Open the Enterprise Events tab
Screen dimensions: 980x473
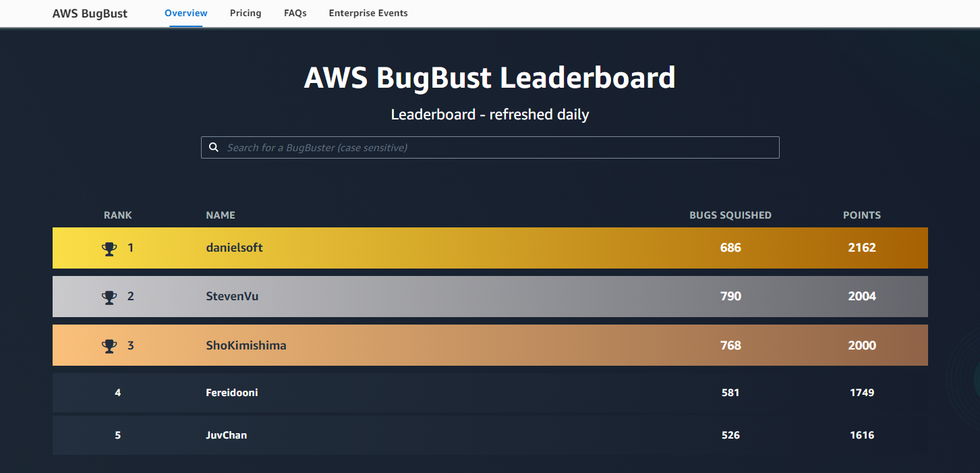pyautogui.click(x=368, y=13)
